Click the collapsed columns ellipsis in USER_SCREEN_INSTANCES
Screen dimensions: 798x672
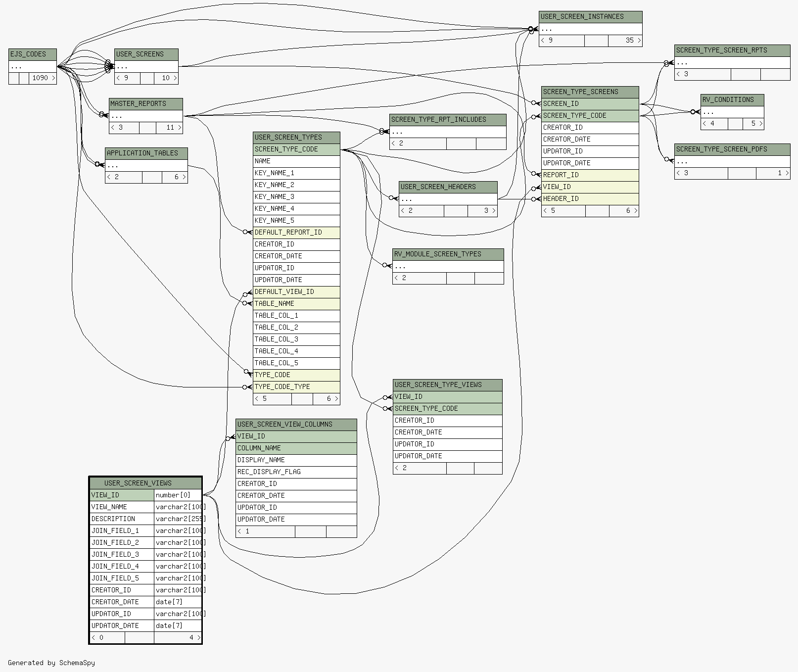(591, 29)
